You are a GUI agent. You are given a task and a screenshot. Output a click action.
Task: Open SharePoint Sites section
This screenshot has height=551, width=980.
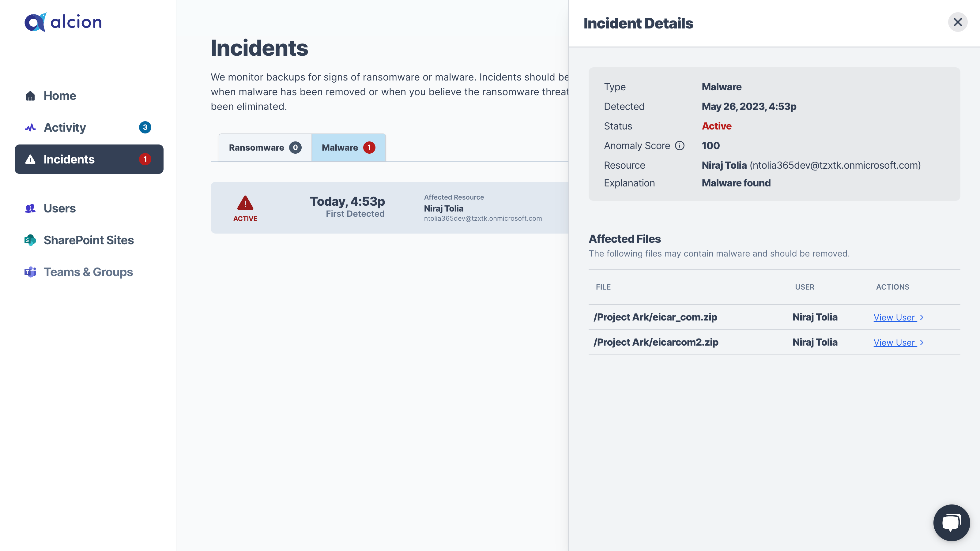pos(88,239)
